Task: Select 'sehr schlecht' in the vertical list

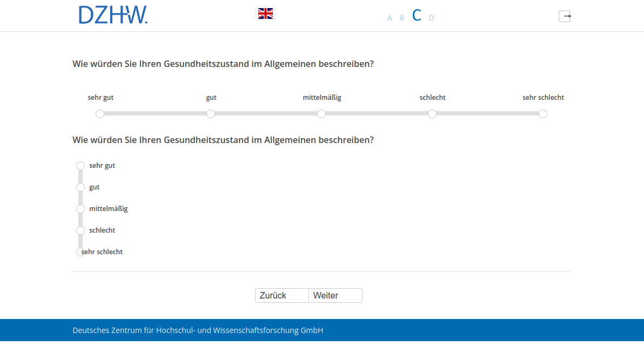Action: coord(80,252)
